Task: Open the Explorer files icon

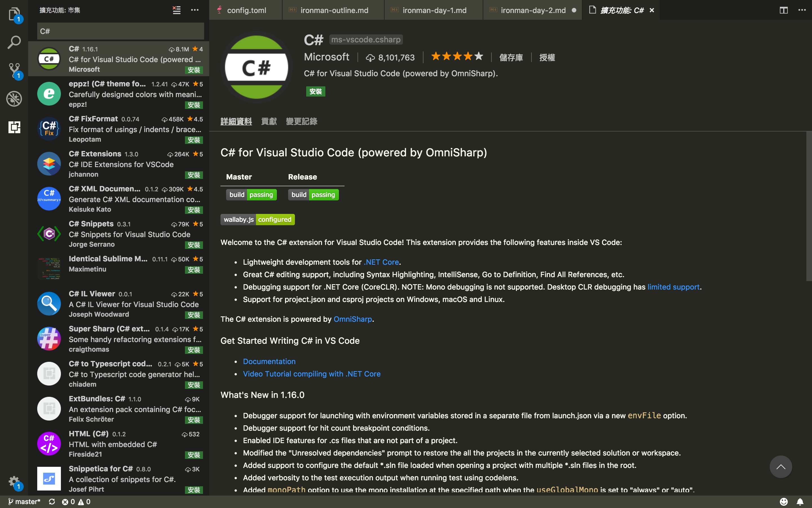Action: tap(14, 14)
